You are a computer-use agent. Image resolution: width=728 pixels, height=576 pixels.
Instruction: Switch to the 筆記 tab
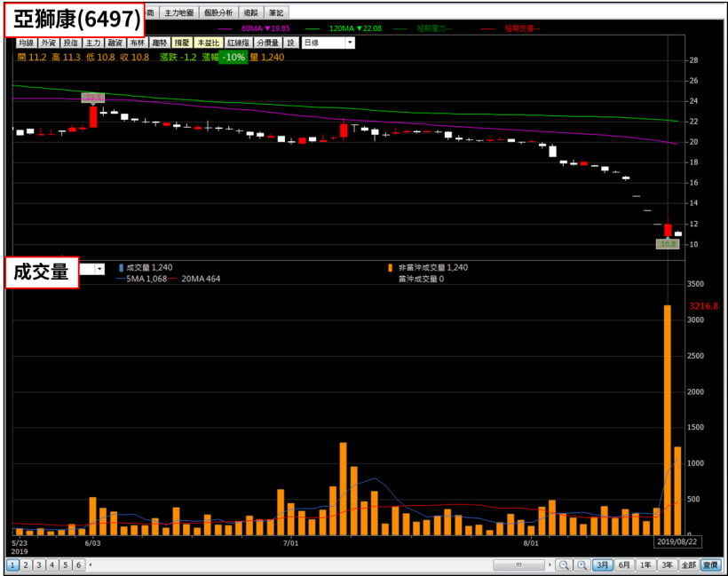276,12
